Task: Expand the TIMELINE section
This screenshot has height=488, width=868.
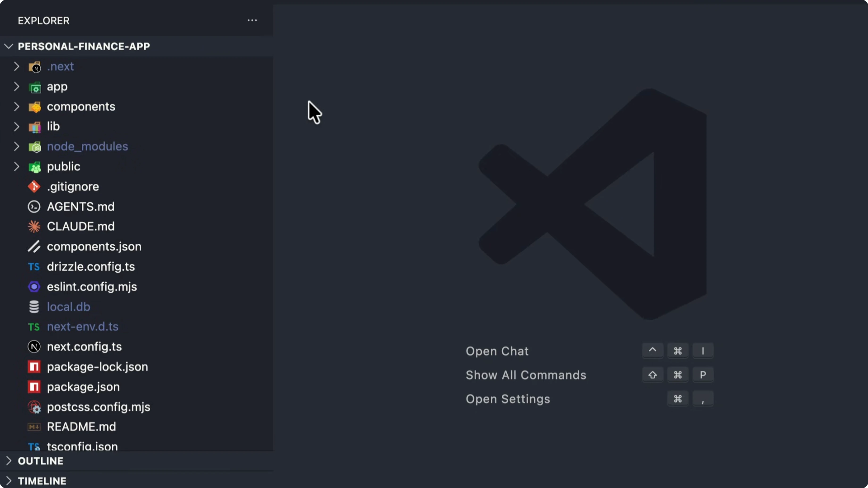Action: [9, 481]
